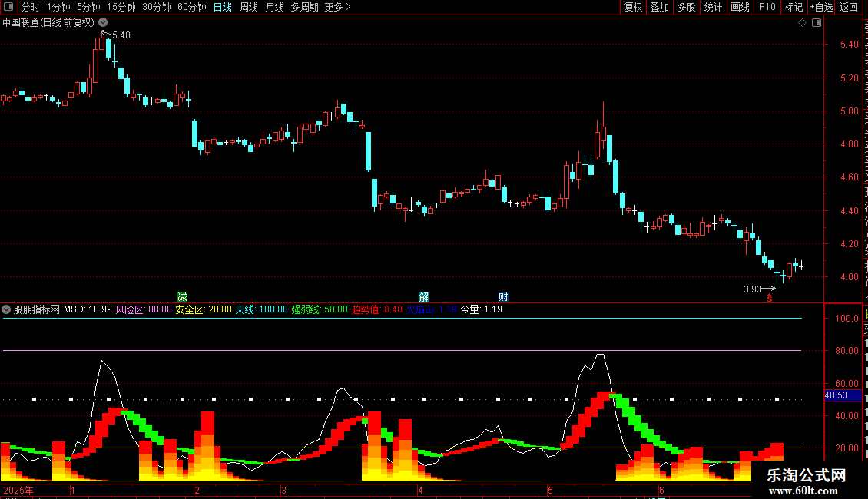Click the 财 financial marker

click(x=503, y=297)
